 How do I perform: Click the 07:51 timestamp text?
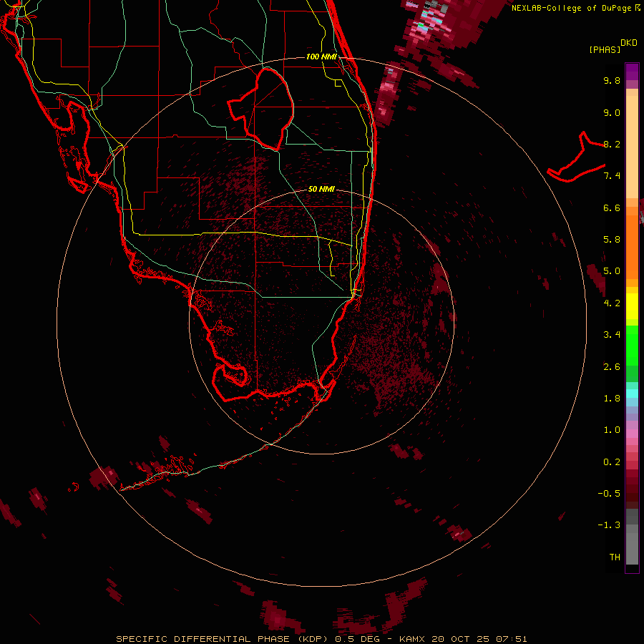pyautogui.click(x=512, y=639)
